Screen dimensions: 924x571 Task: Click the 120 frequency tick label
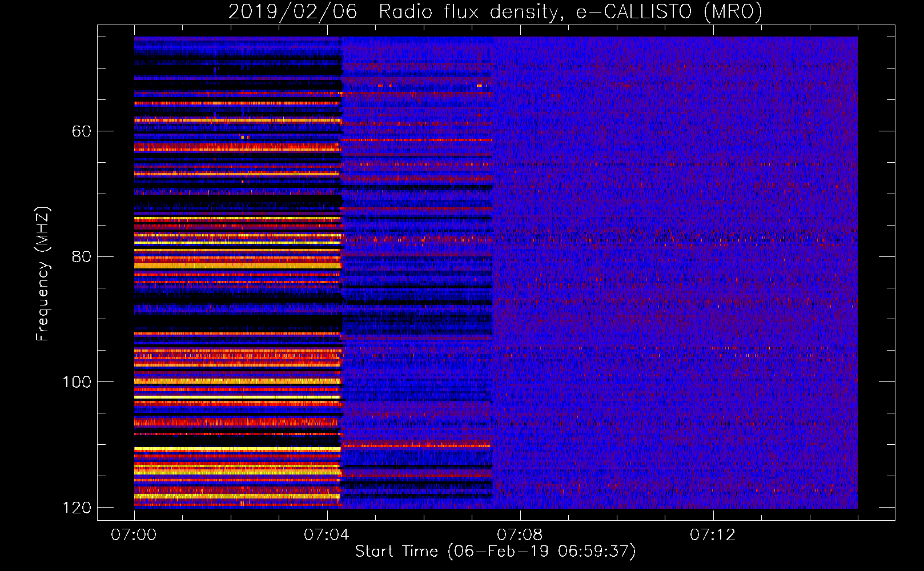point(77,508)
